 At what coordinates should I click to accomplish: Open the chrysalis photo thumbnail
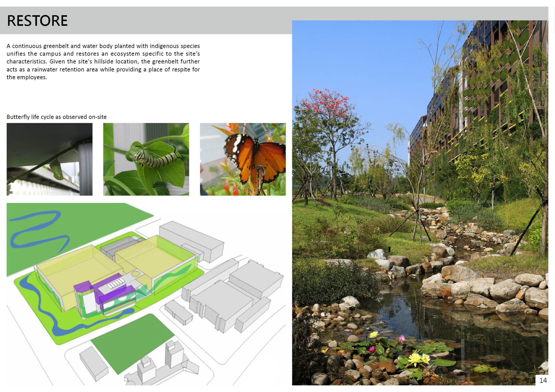tap(49, 159)
